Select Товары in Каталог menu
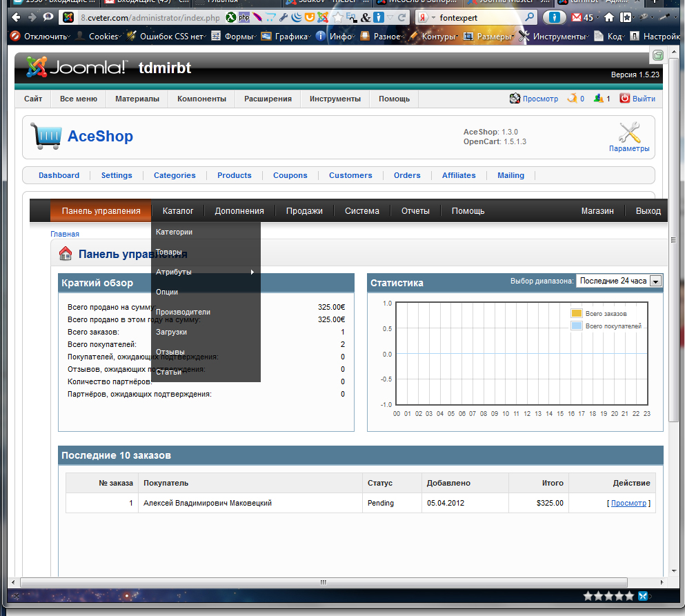The width and height of the screenshot is (685, 616). (x=206, y=252)
